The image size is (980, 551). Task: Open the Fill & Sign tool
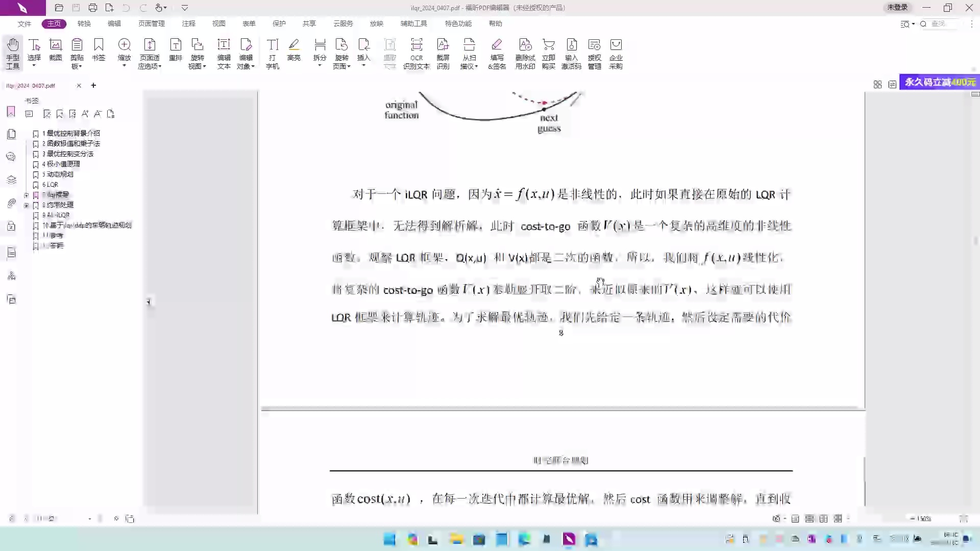tap(497, 53)
